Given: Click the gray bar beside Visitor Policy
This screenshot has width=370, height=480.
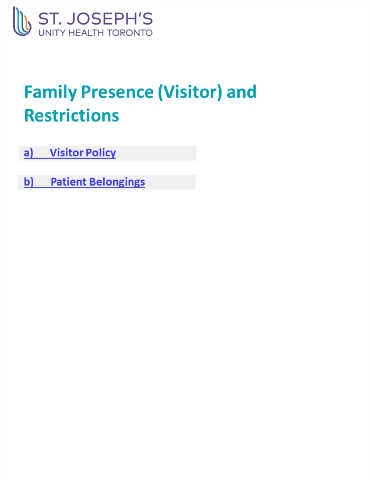Looking at the screenshot, I should [x=156, y=153].
